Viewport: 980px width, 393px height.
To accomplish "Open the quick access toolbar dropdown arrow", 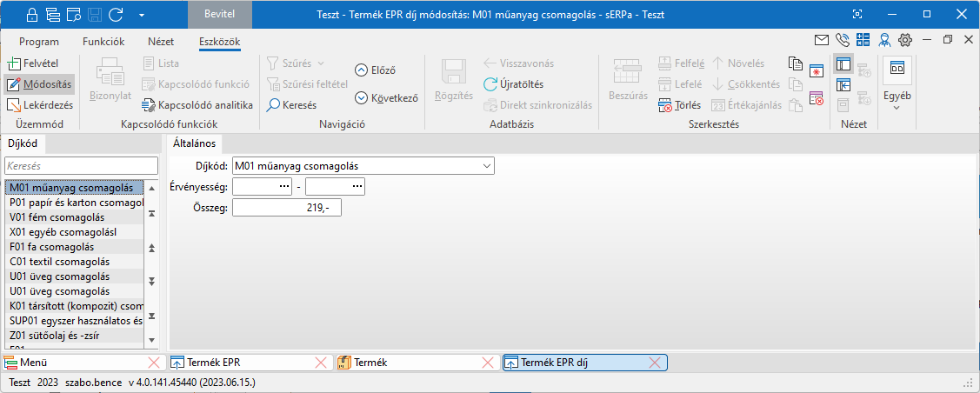I will pyautogui.click(x=142, y=15).
